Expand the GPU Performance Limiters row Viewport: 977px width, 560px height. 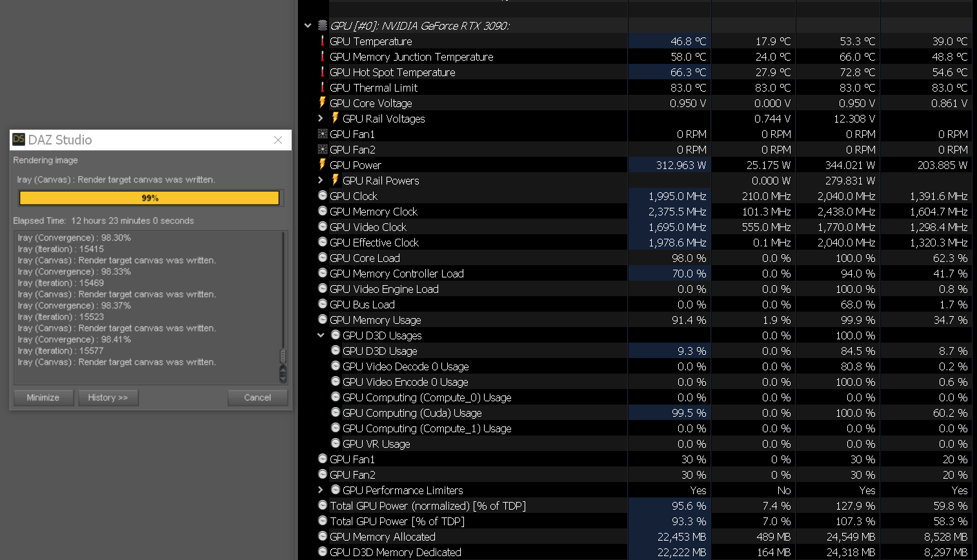pyautogui.click(x=321, y=490)
